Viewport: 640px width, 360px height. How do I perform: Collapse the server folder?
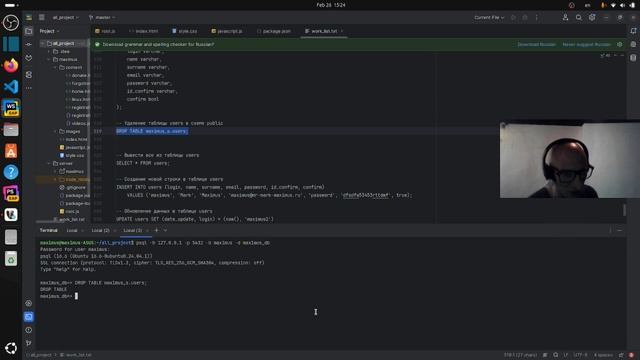(x=49, y=163)
